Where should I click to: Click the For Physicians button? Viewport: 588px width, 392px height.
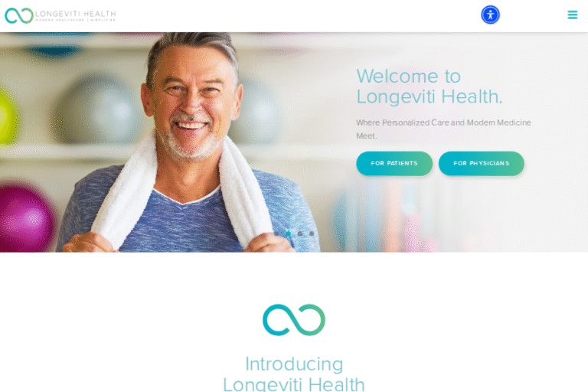pos(481,163)
